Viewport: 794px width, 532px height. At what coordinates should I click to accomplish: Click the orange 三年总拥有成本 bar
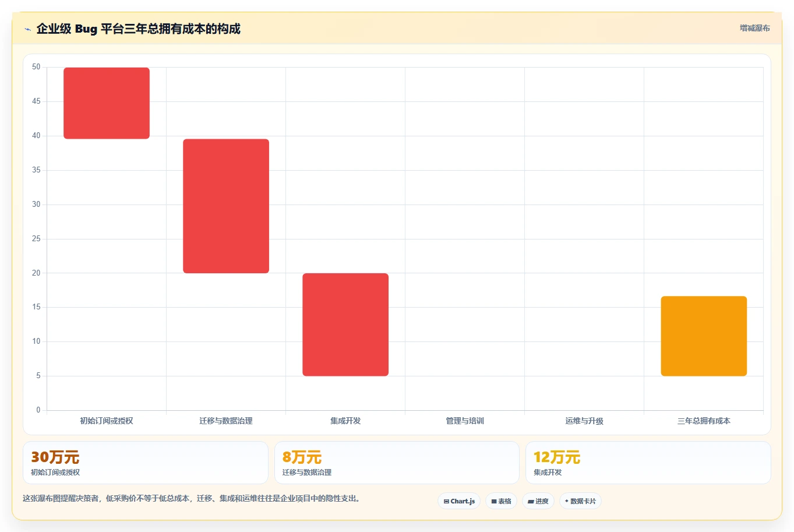[704, 336]
